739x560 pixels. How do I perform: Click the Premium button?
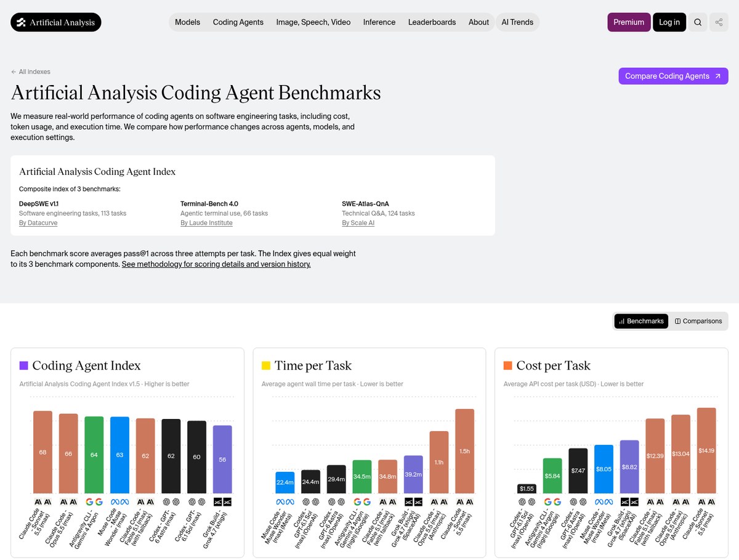(629, 22)
